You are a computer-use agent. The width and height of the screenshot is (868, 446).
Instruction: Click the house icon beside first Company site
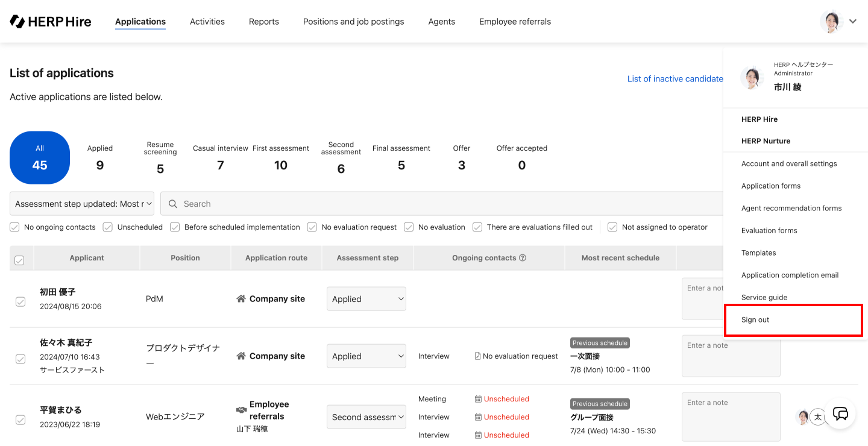point(241,299)
